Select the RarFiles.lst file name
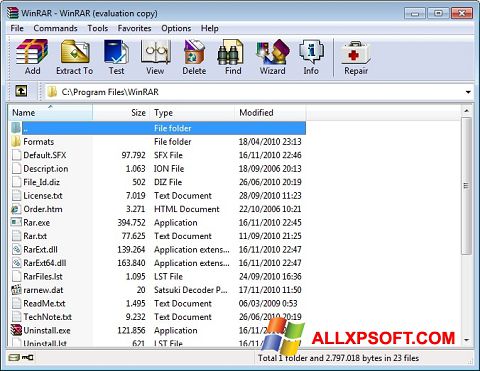The image size is (480, 371). (x=43, y=276)
